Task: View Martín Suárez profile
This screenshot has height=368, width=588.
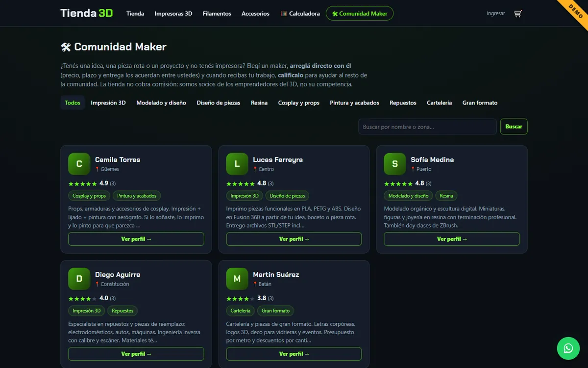Action: tap(294, 354)
